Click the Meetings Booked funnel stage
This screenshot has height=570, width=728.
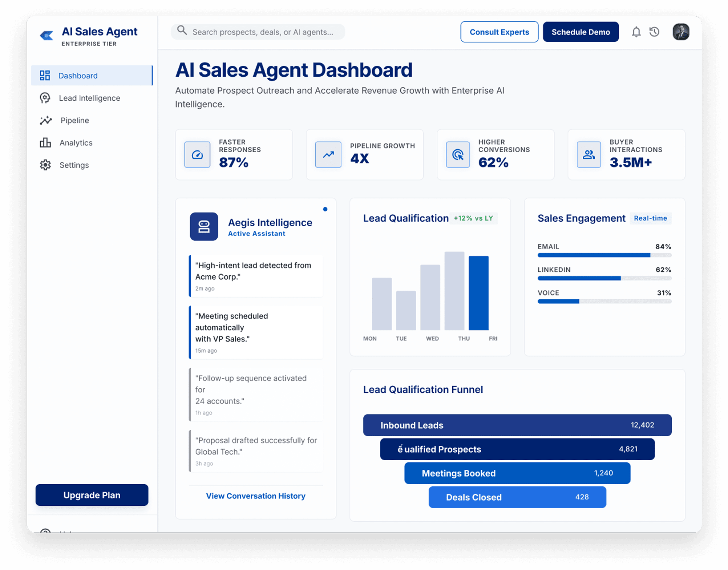click(517, 473)
